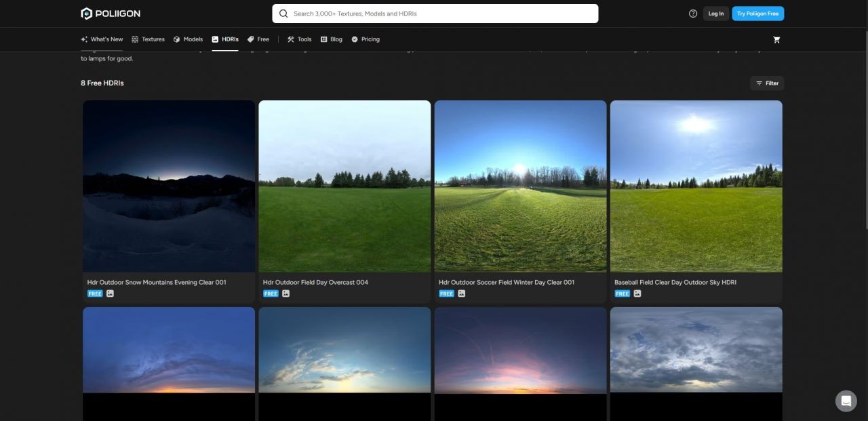Open the Tools menu
Screen dimensions: 868x421
299,39
